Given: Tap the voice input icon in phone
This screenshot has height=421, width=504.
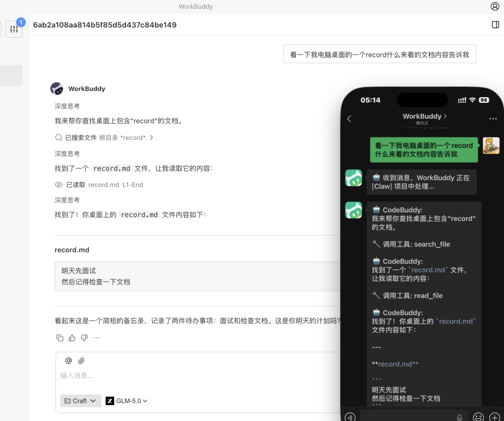Looking at the screenshot, I should [350, 416].
